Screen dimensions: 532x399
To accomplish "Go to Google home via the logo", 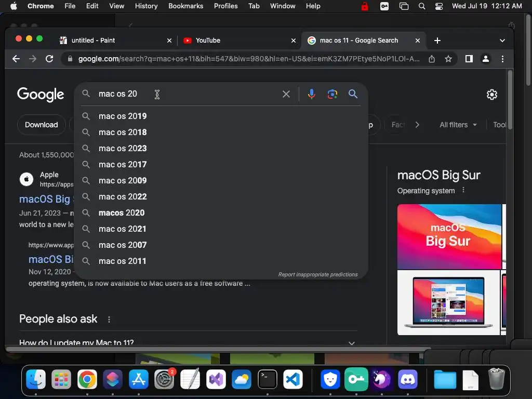I will [41, 95].
